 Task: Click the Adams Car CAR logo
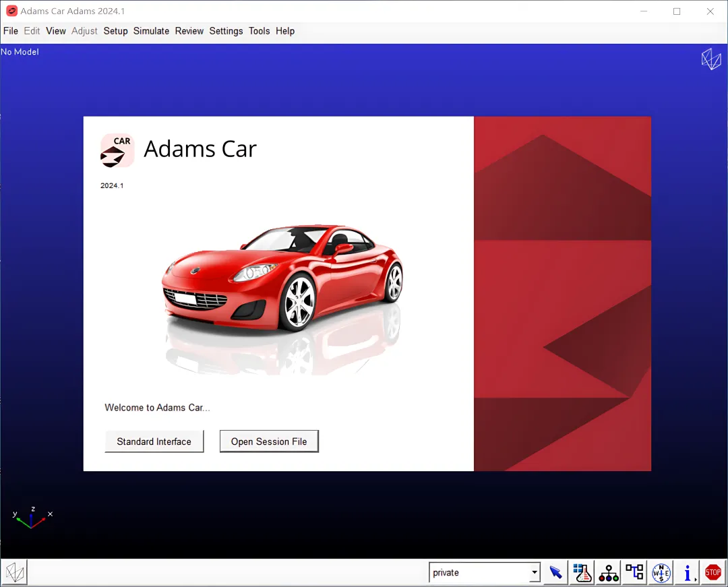(x=117, y=150)
